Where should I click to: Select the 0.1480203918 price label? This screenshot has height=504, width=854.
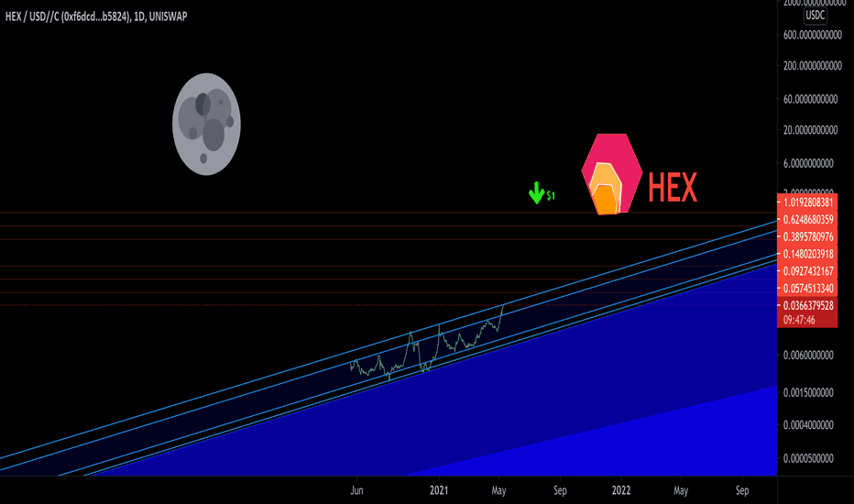(807, 254)
